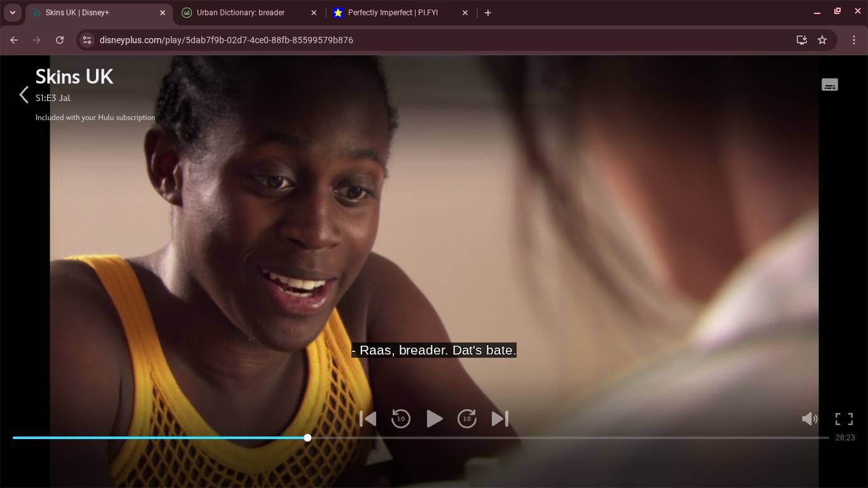Seek on the unplayed part of the progress bar
Image resolution: width=868 pixels, height=488 pixels.
click(570, 438)
